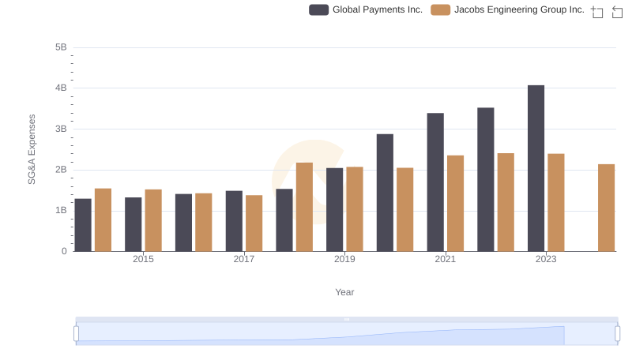Click the 2018 Jacobs Engineering tan bar
This screenshot has height=364, width=632.
pyautogui.click(x=304, y=207)
